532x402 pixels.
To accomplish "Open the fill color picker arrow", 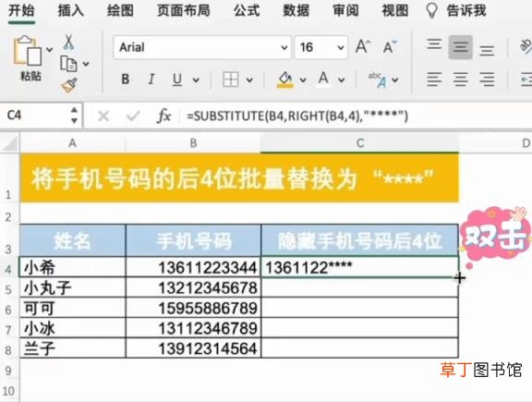I will pos(303,80).
